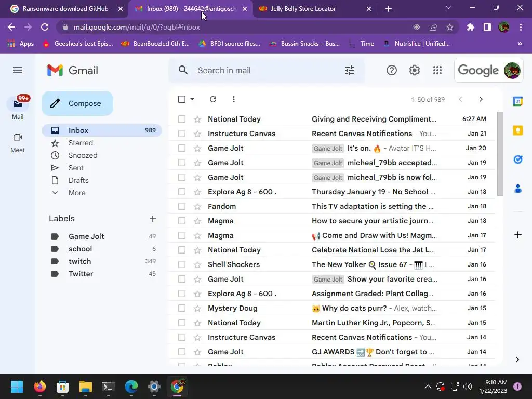Open the select dropdown arrow
The height and width of the screenshot is (399, 532).
point(192,99)
